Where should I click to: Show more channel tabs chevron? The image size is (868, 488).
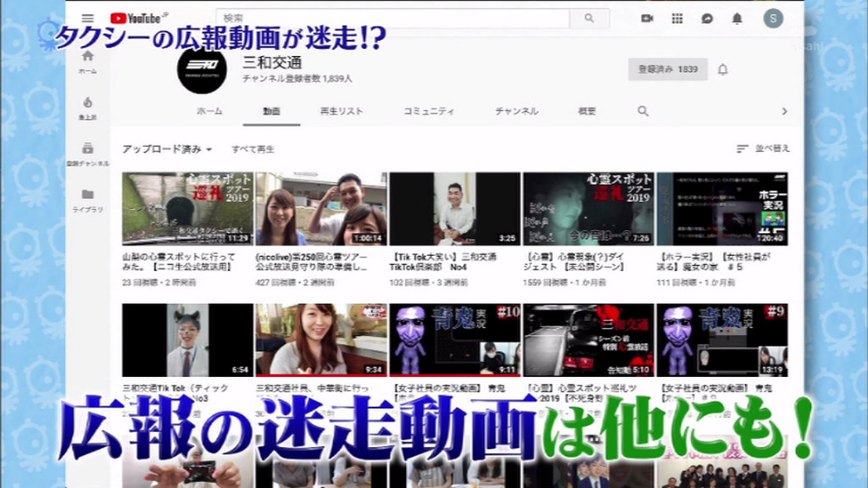click(x=784, y=111)
